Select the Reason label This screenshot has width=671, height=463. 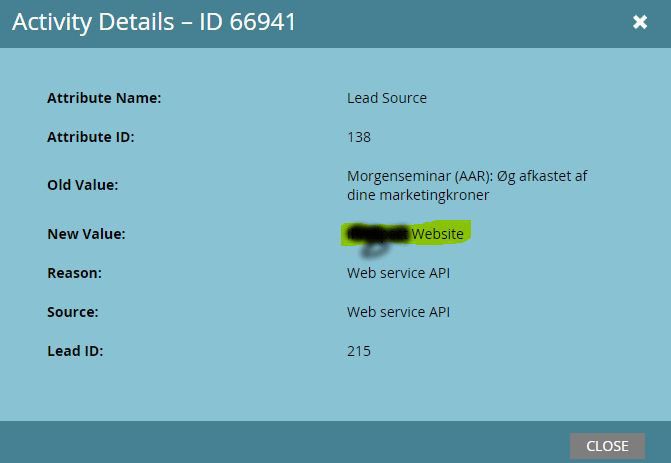[74, 273]
